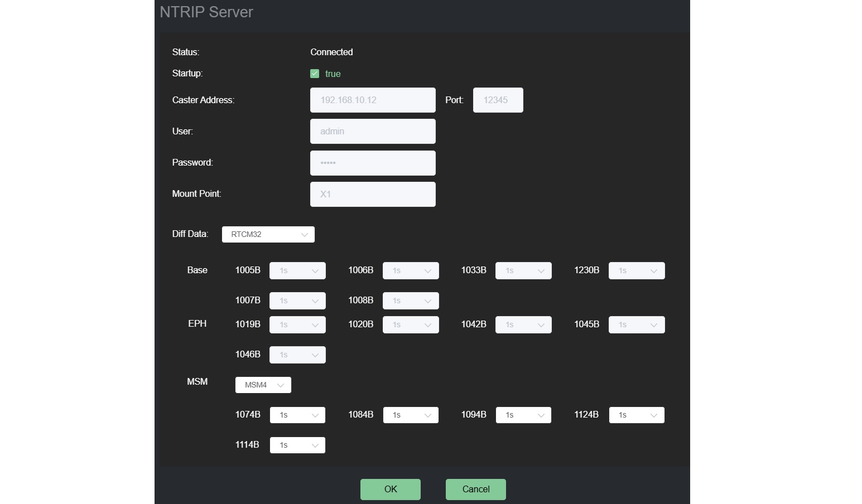Screen dimensions: 862x504
Task: Open the 1114B interval dropdown
Action: click(297, 445)
